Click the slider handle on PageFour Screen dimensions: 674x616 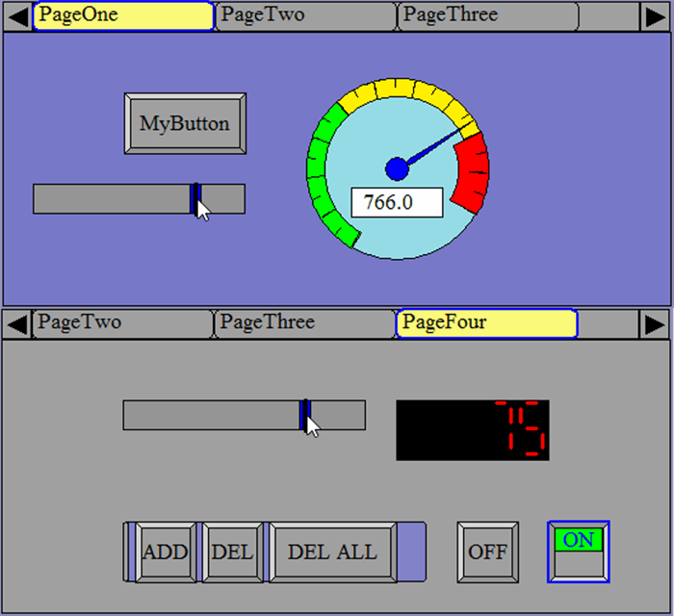point(305,415)
